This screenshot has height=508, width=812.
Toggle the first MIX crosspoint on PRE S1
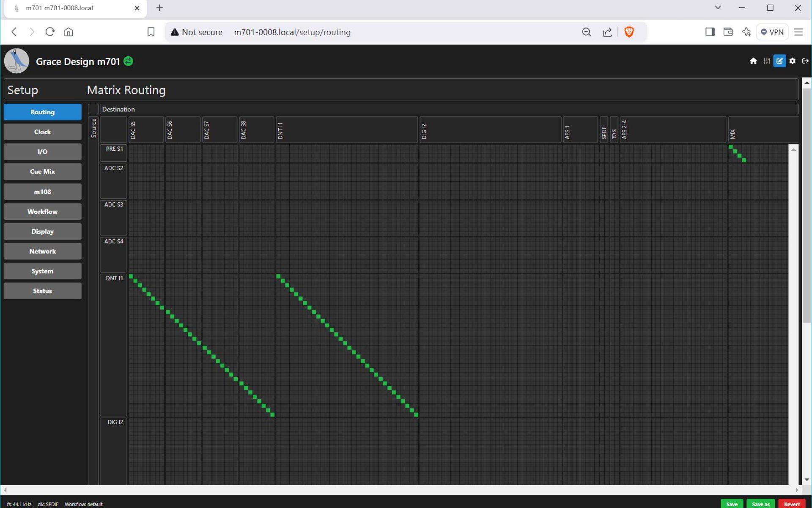[731, 147]
